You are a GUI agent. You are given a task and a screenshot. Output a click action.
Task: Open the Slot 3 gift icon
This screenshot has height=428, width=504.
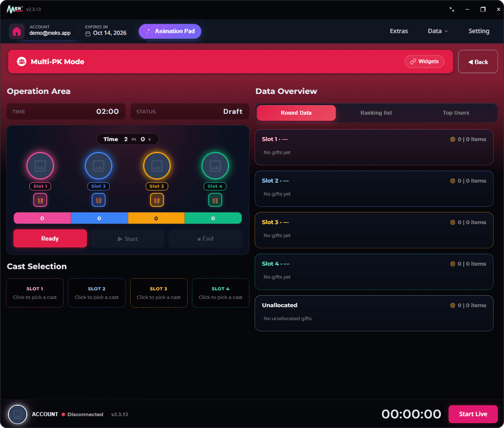(x=157, y=200)
